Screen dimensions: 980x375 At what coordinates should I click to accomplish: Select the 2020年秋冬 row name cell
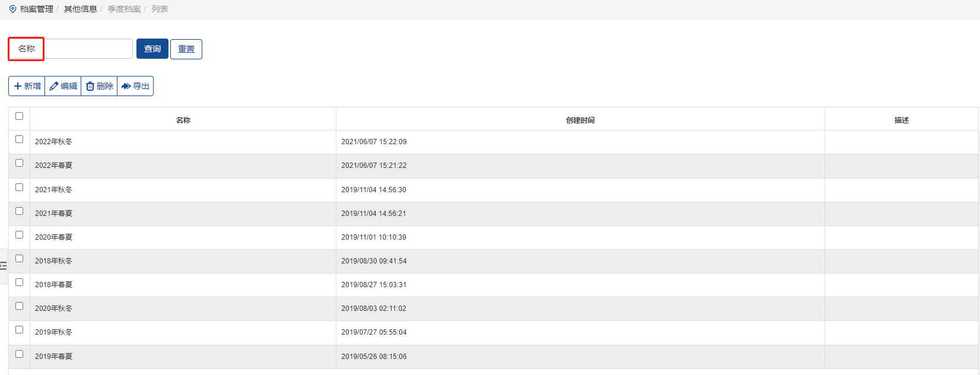(x=53, y=309)
